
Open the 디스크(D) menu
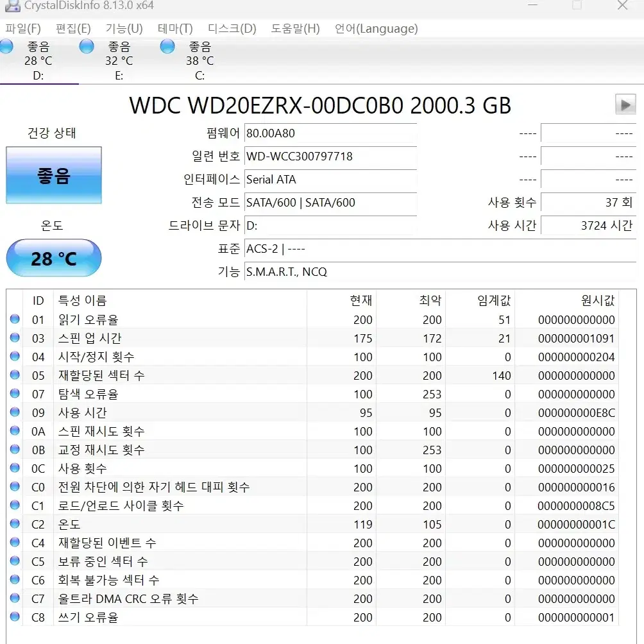232,28
